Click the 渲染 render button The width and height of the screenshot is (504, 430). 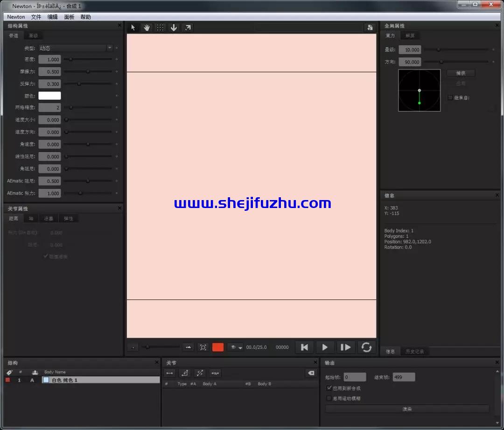pyautogui.click(x=407, y=409)
